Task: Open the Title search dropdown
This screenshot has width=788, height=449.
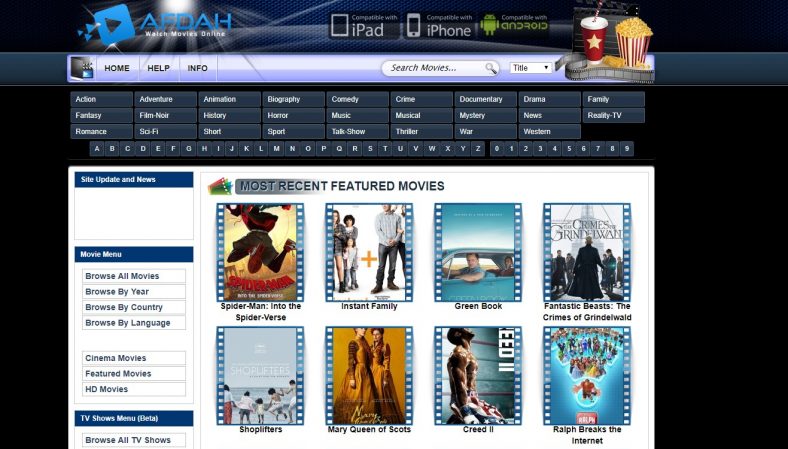Action: 531,68
